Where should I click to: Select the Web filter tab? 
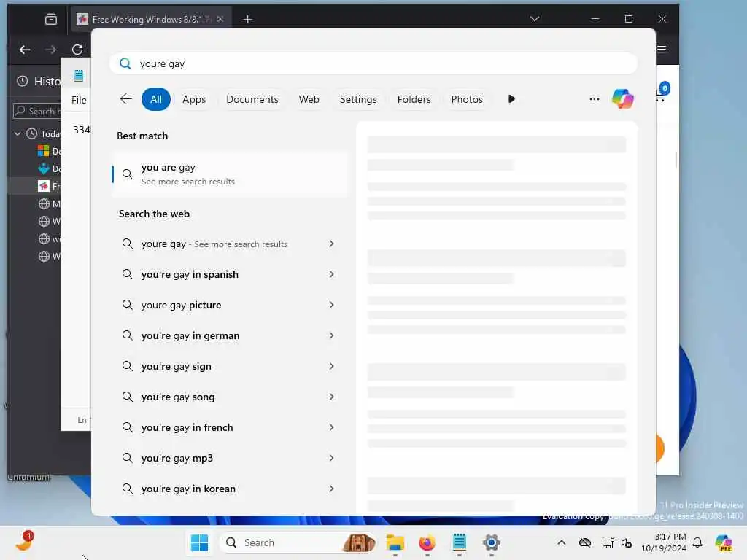pyautogui.click(x=309, y=99)
